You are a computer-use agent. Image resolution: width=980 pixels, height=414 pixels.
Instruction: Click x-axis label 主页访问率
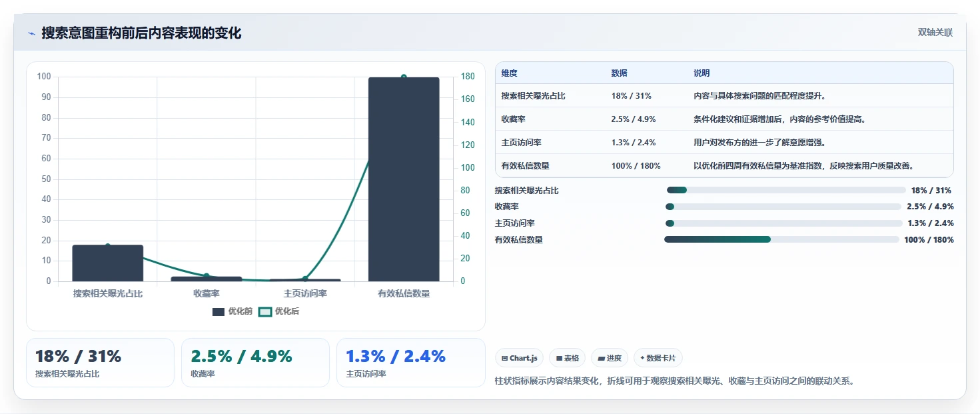click(305, 294)
